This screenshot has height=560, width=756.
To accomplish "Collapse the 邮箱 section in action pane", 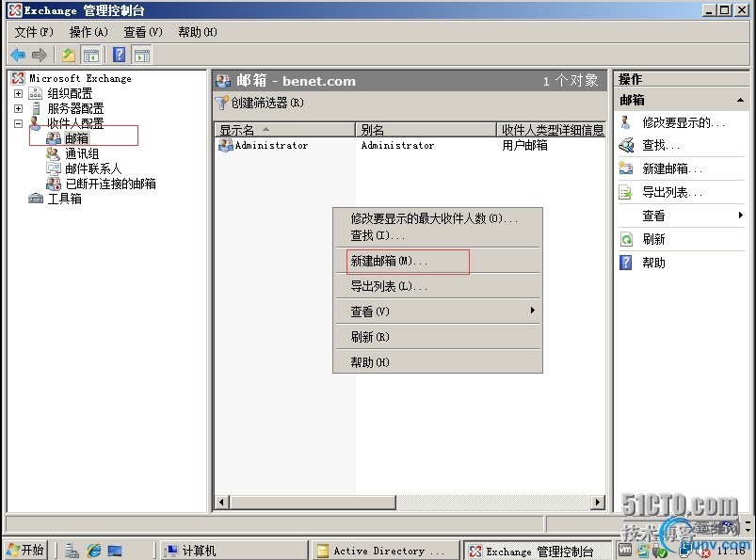I will [740, 101].
